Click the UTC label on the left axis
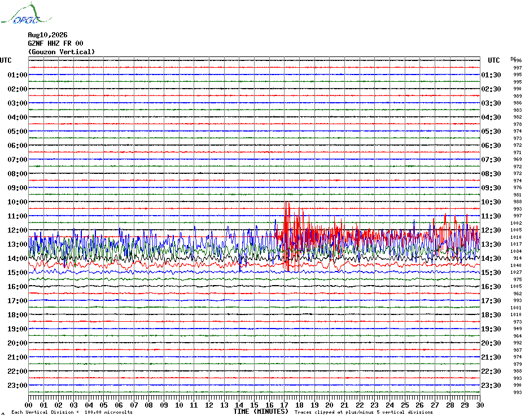 6,60
